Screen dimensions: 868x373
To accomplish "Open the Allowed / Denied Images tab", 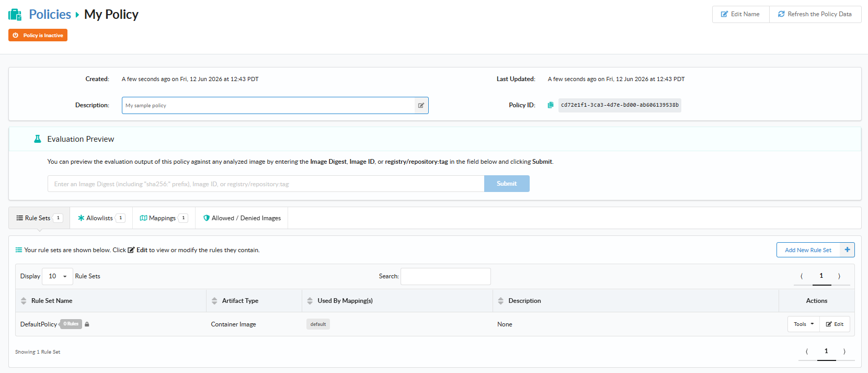I will 242,218.
